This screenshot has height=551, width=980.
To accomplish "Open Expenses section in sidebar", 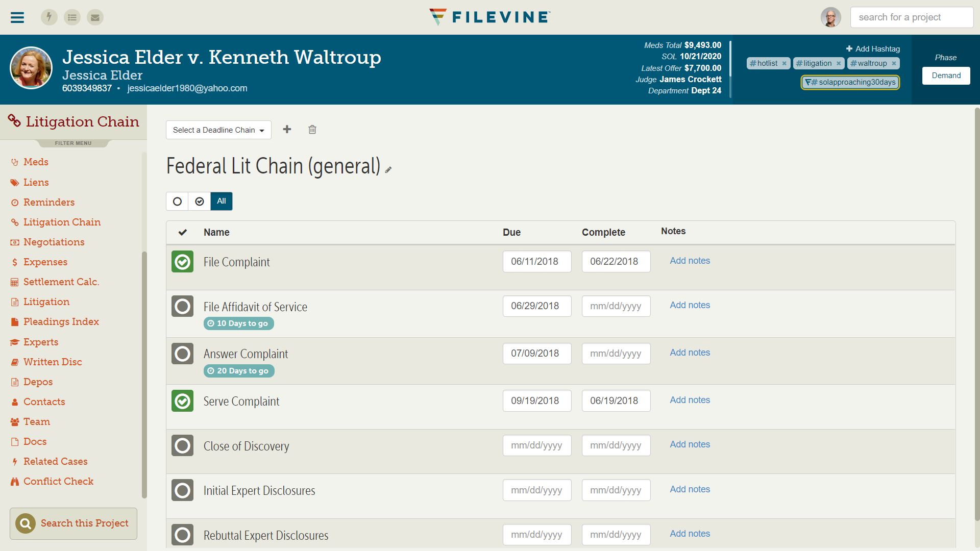I will click(45, 262).
